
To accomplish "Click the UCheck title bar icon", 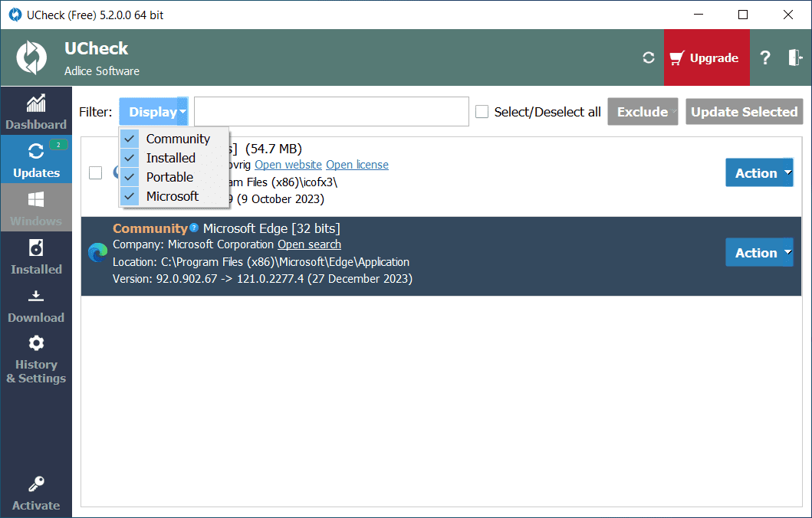I will [15, 15].
